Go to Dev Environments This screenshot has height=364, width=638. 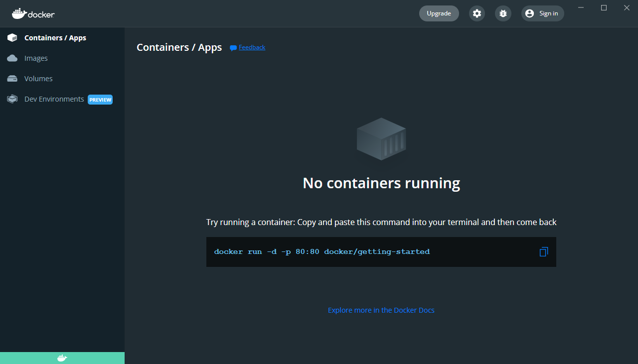coord(54,99)
